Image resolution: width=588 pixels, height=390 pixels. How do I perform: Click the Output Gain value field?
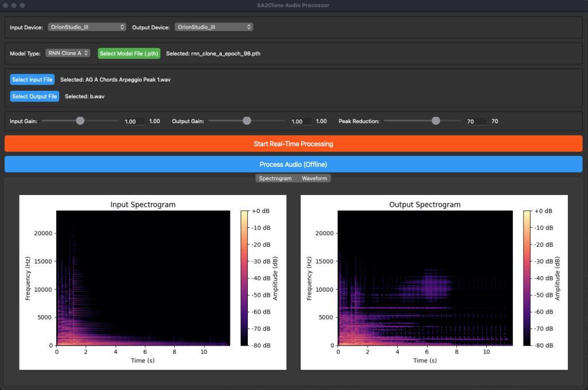click(301, 121)
